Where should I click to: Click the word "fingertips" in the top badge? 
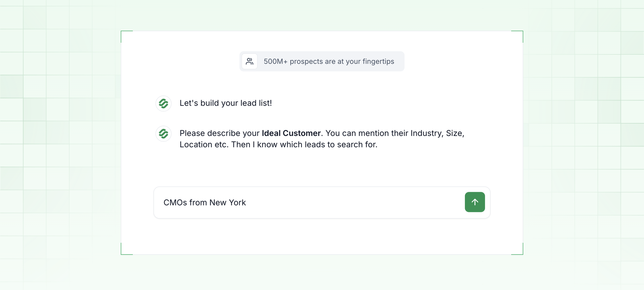pyautogui.click(x=378, y=62)
